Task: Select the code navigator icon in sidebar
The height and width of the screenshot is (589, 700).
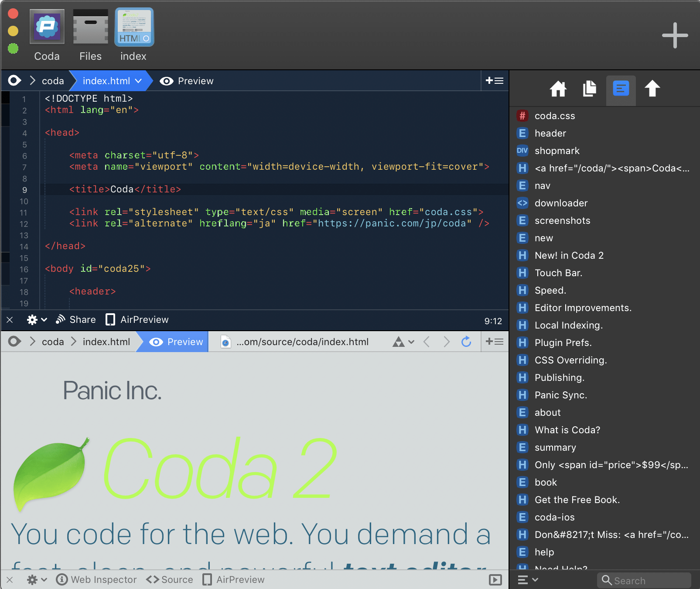Action: 621,89
